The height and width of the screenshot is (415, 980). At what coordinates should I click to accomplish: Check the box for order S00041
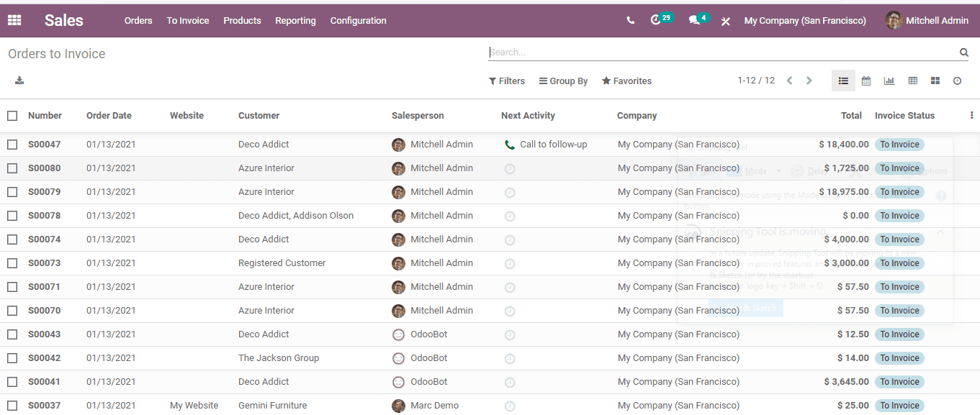[12, 382]
